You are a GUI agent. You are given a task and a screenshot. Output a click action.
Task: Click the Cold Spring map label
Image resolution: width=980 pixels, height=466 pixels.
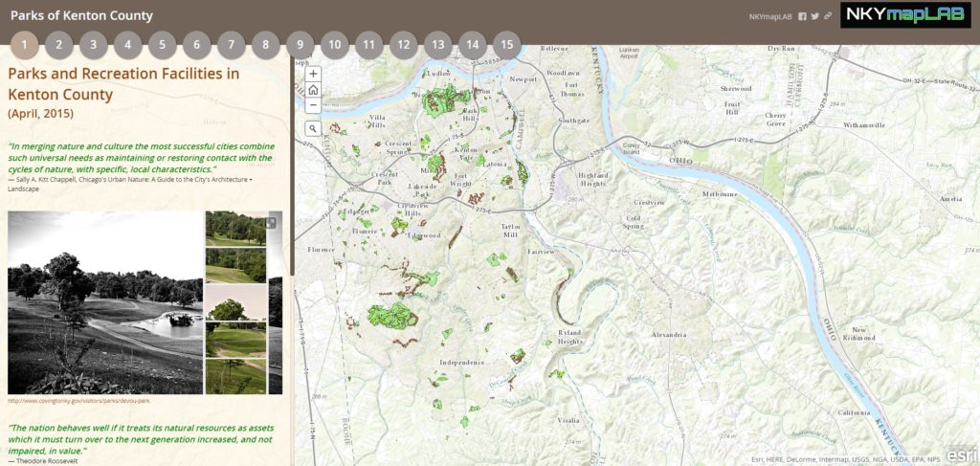point(634,222)
